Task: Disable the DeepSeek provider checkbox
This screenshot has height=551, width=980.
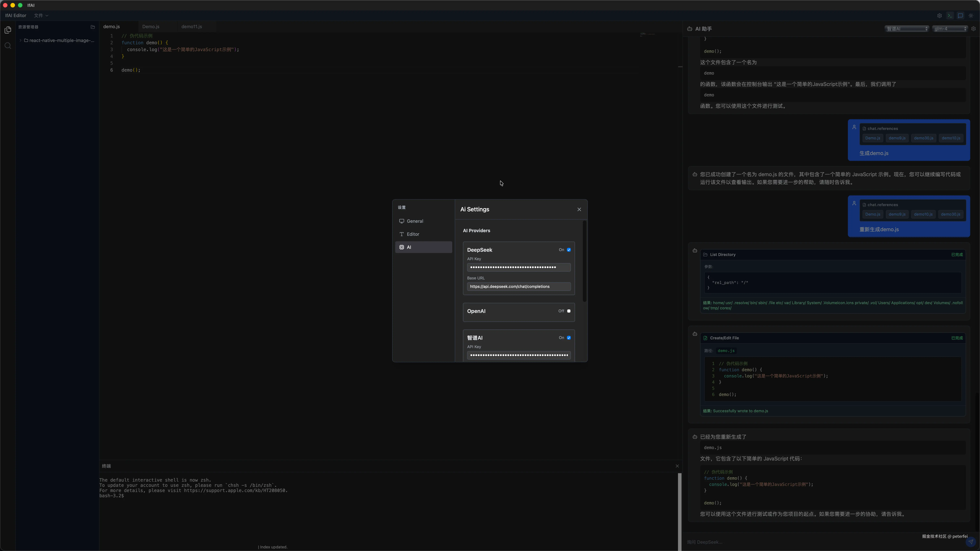Action: 569,250
